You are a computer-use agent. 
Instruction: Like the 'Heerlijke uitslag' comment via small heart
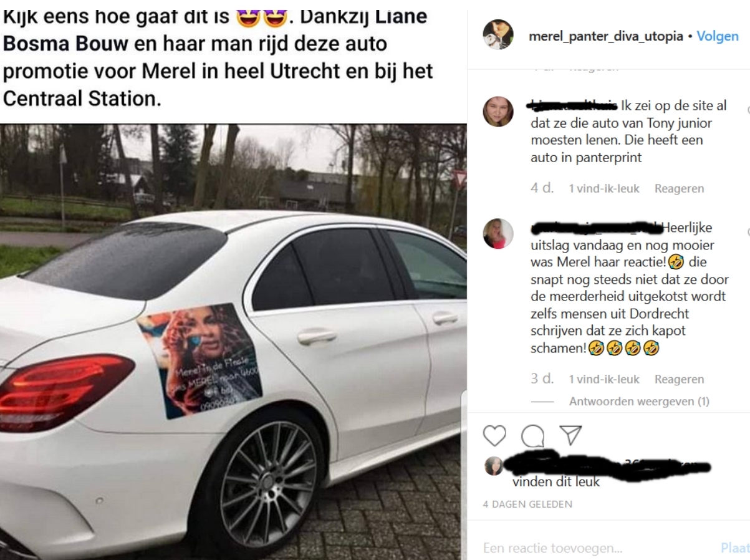[748, 232]
